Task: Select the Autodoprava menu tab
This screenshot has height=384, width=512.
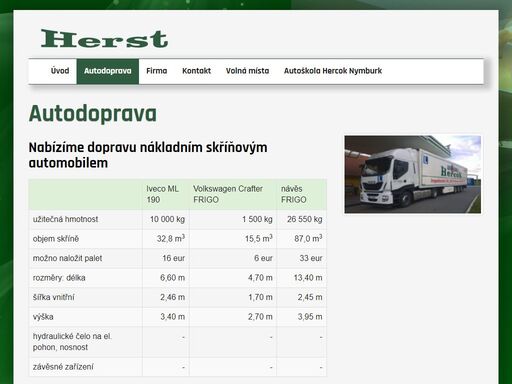Action: point(108,71)
